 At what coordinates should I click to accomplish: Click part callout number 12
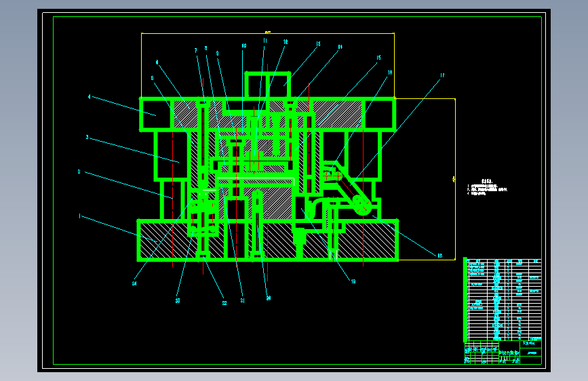click(x=286, y=42)
